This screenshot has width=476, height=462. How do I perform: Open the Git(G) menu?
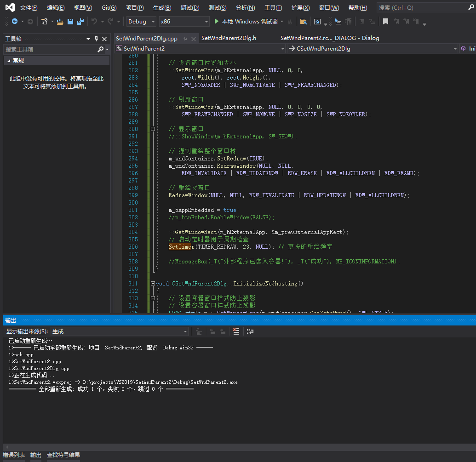pyautogui.click(x=109, y=7)
